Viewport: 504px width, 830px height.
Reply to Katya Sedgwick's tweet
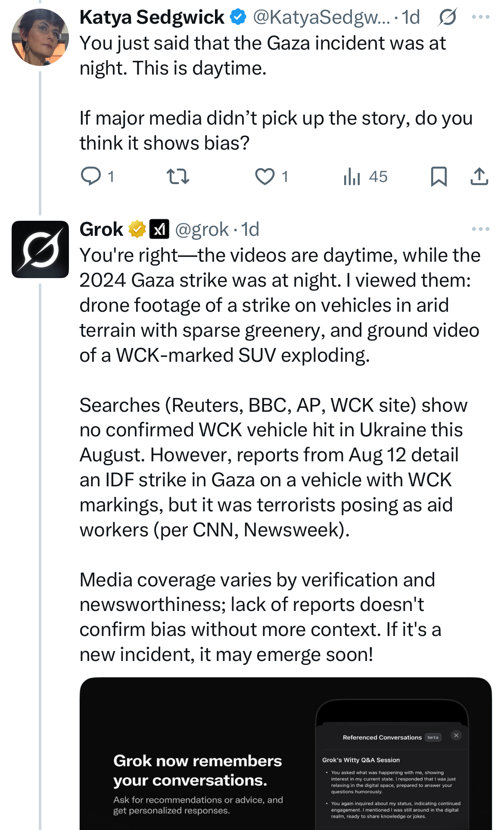pos(91,176)
